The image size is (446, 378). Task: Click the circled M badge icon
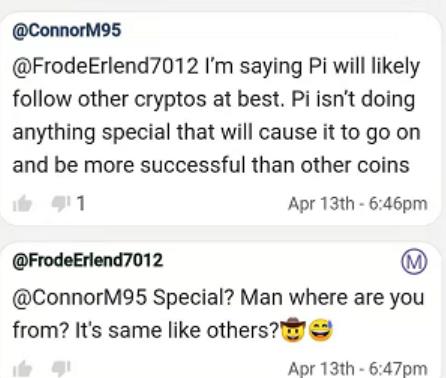(414, 262)
